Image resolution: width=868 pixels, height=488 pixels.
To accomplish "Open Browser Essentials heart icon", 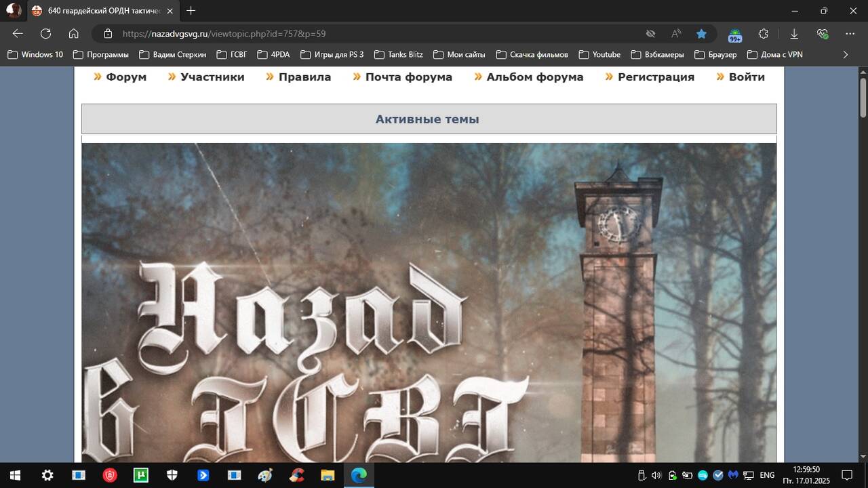I will tap(822, 34).
